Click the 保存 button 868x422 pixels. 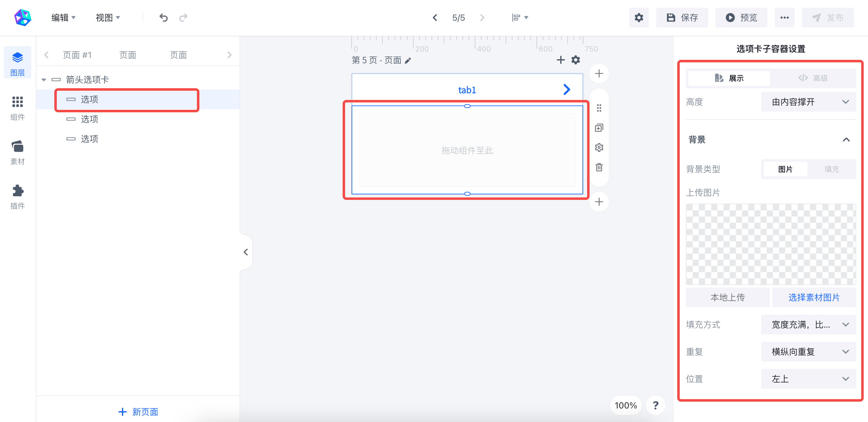682,18
